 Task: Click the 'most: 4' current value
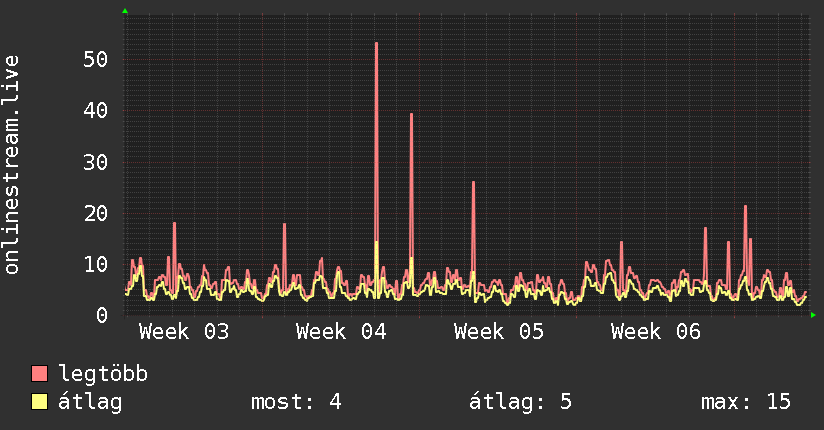pos(296,402)
